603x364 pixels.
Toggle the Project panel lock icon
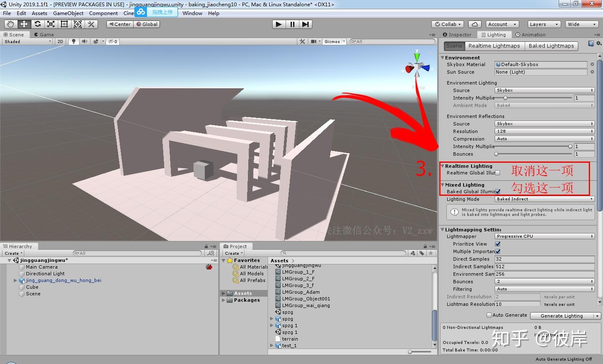[x=425, y=246]
